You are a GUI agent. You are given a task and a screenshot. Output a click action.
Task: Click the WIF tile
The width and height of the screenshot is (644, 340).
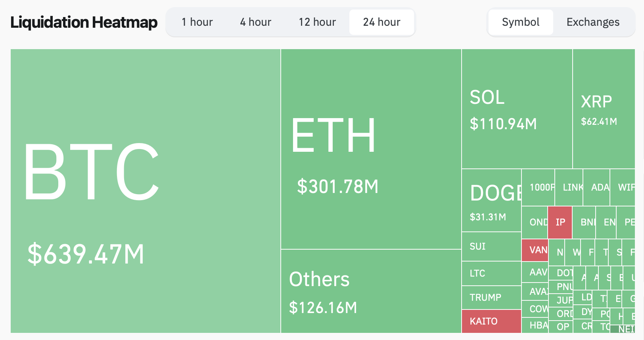[623, 187]
